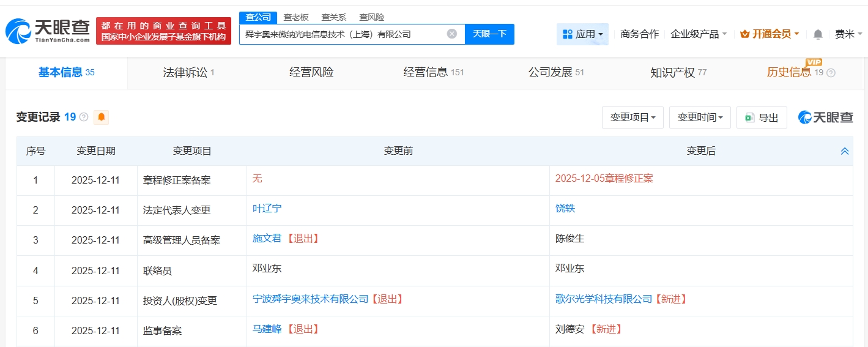Click help icon next to 历史信息 tab
The height and width of the screenshot is (347, 868).
tap(831, 73)
